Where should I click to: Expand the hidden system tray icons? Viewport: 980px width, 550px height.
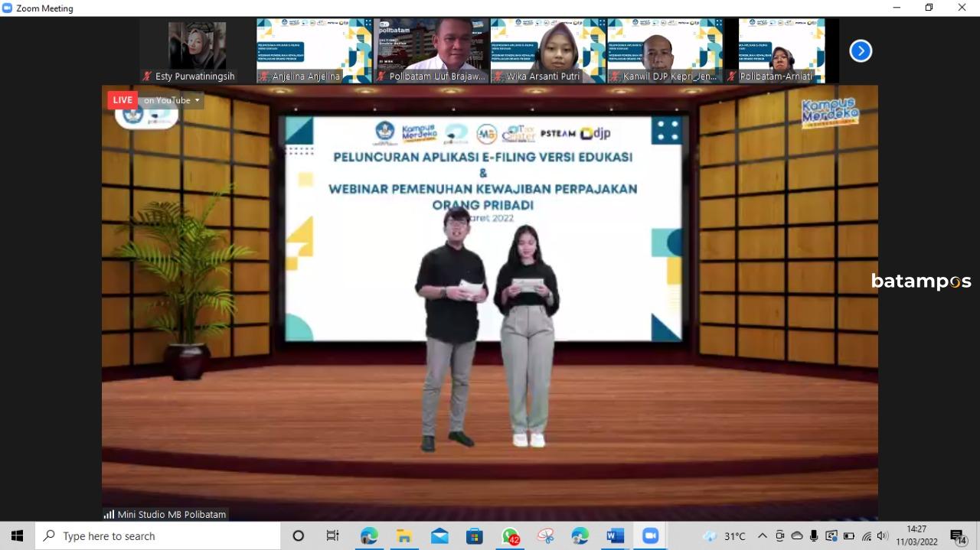tap(762, 536)
